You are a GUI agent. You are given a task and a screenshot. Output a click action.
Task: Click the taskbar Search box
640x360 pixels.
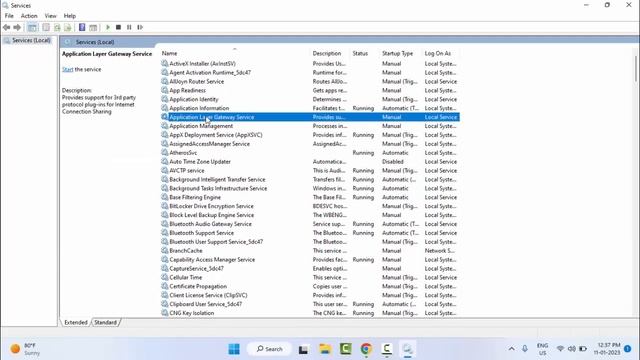[269, 349]
